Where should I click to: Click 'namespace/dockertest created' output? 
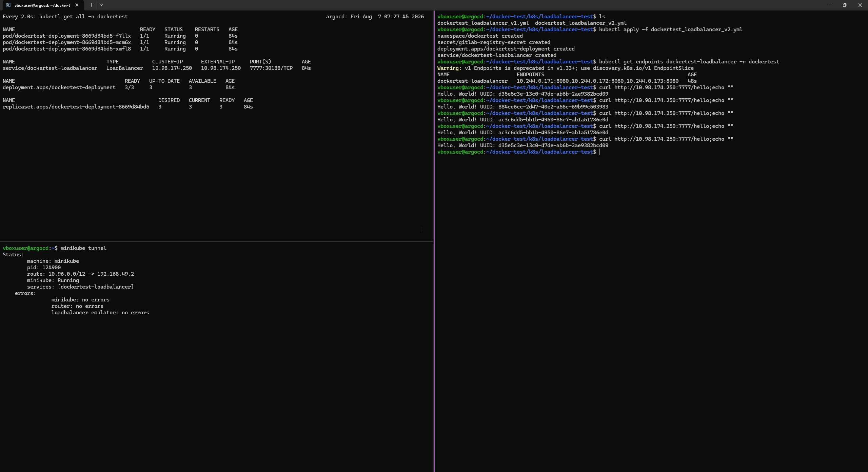coord(480,36)
